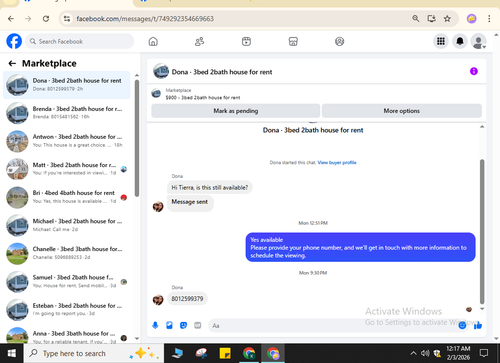Open Windows Start menu
This screenshot has height=363, width=500.
coord(12,353)
